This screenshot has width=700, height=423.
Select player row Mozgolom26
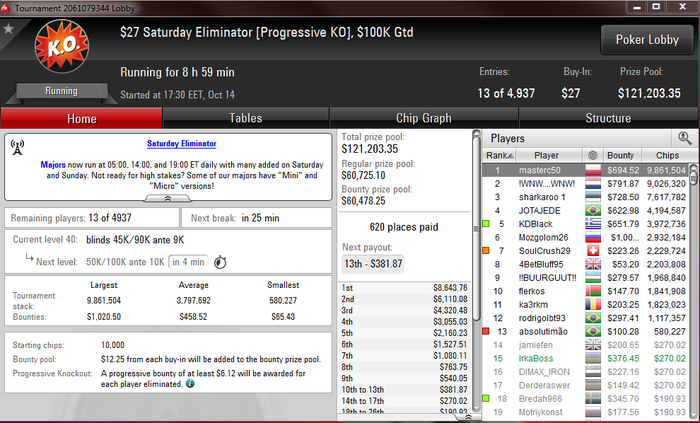(x=586, y=237)
